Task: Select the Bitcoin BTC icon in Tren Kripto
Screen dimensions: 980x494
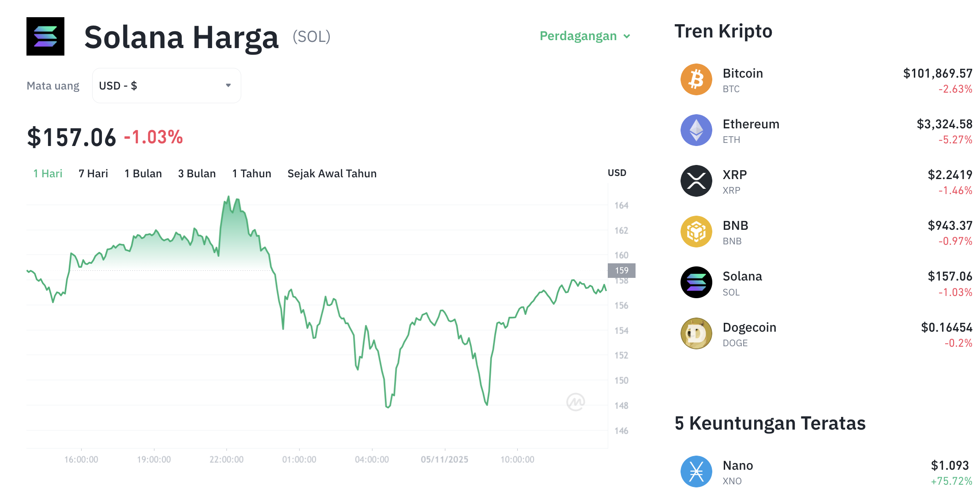Action: (x=696, y=79)
